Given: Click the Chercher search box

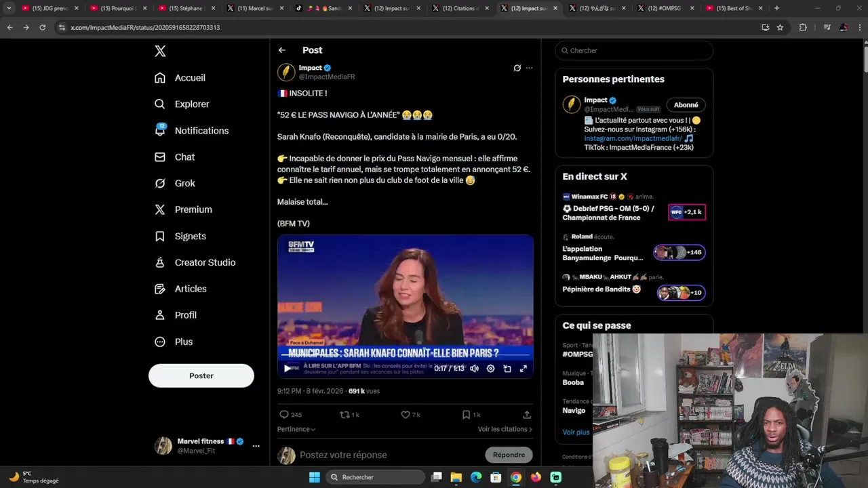Looking at the screenshot, I should click(634, 50).
